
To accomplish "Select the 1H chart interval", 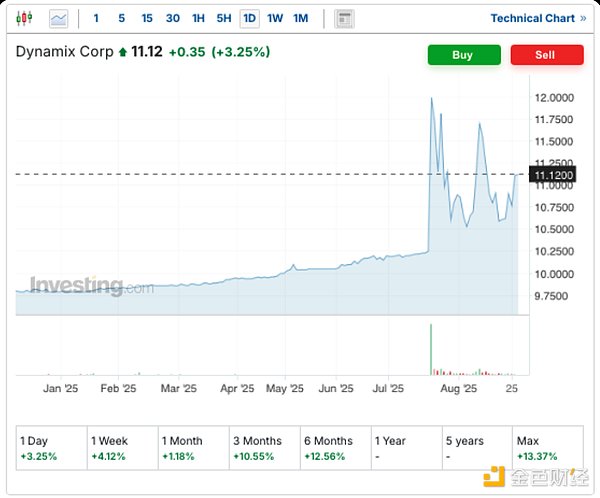I will pos(199,18).
